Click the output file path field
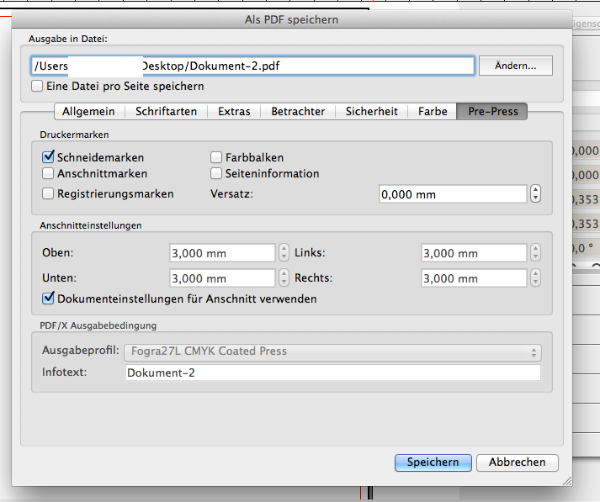The width and height of the screenshot is (600, 502). (x=250, y=65)
